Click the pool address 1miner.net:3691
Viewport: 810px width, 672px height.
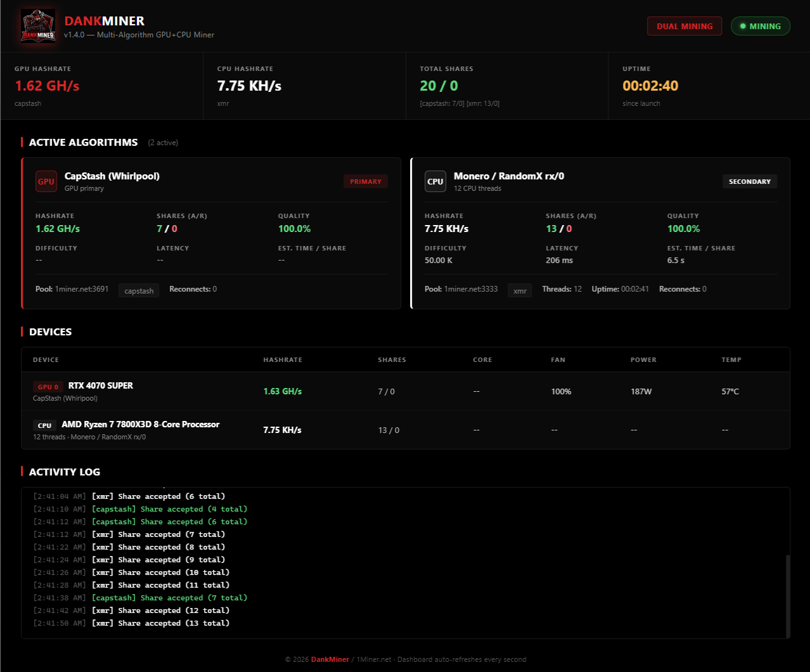pos(82,289)
